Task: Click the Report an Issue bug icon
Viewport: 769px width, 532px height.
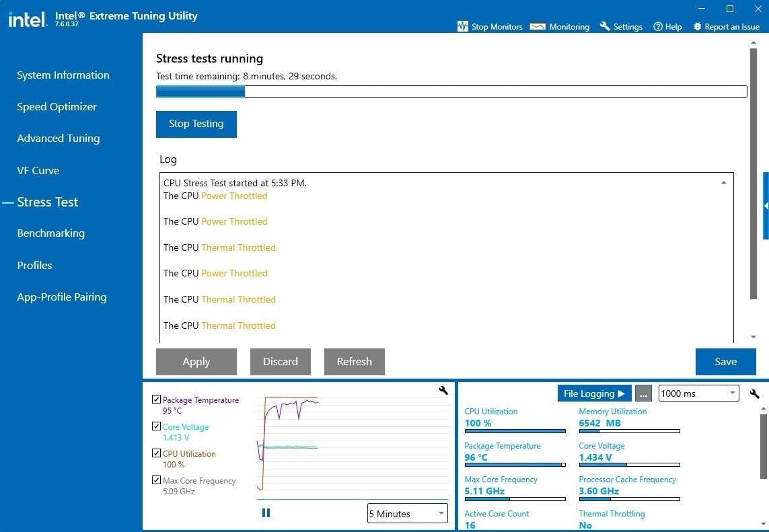Action: tap(698, 26)
